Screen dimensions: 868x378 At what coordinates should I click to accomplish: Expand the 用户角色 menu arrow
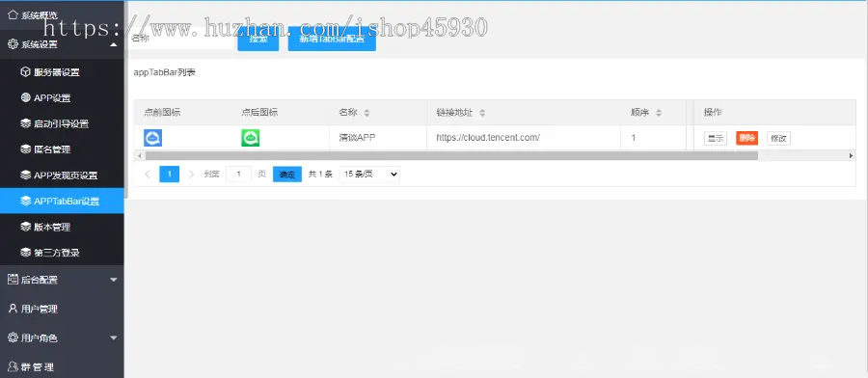point(114,337)
